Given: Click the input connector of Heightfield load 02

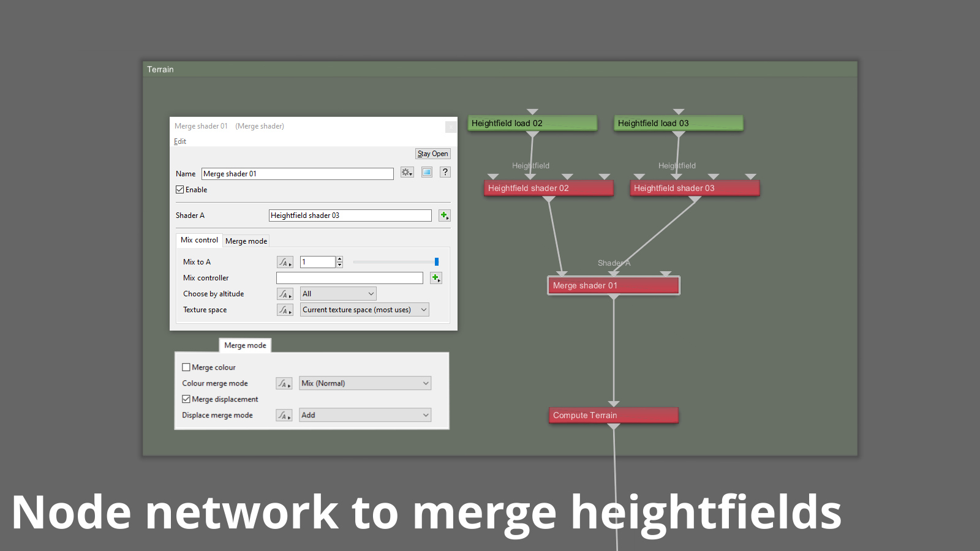Looking at the screenshot, I should pyautogui.click(x=532, y=111).
